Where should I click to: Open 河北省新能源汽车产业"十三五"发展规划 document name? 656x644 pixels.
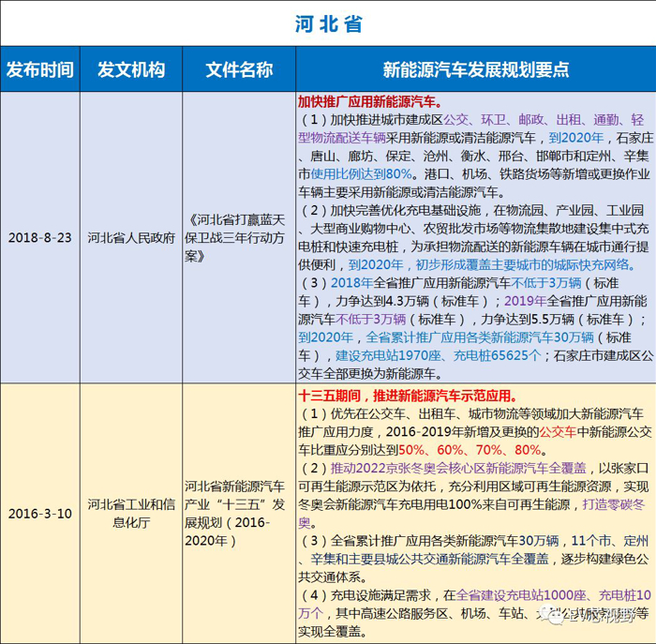238,514
